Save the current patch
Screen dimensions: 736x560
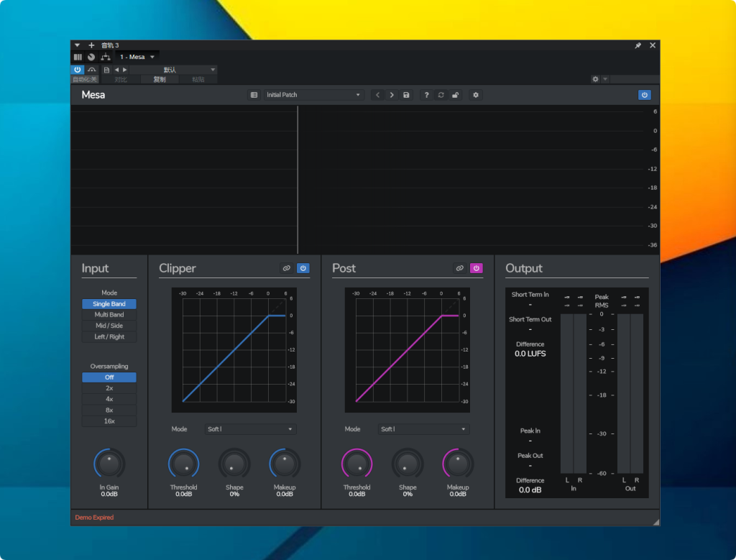click(x=406, y=95)
